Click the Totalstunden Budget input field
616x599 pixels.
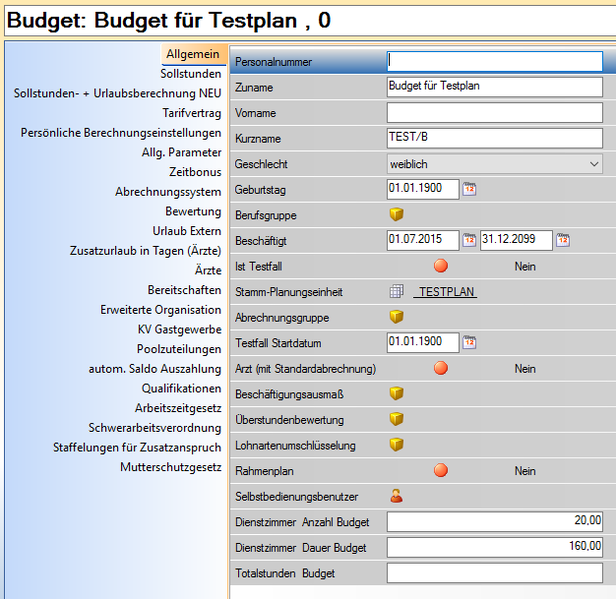point(494,573)
